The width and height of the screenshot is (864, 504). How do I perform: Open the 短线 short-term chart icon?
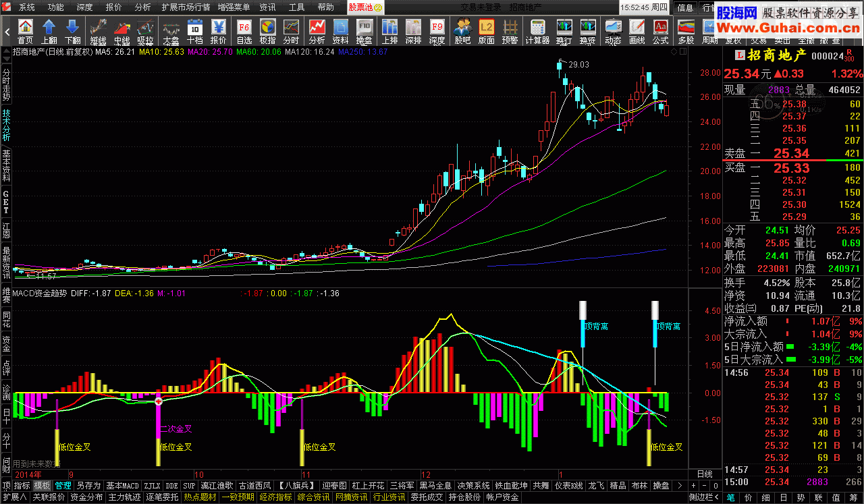[98, 31]
